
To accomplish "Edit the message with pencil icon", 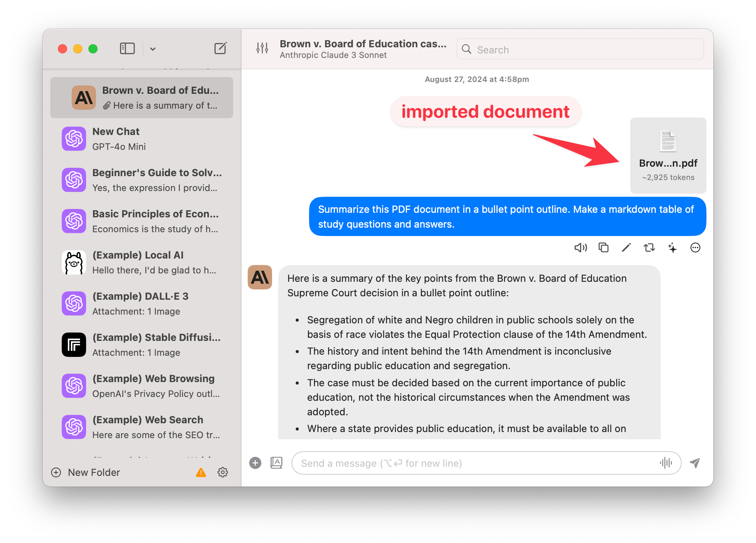I will 626,248.
